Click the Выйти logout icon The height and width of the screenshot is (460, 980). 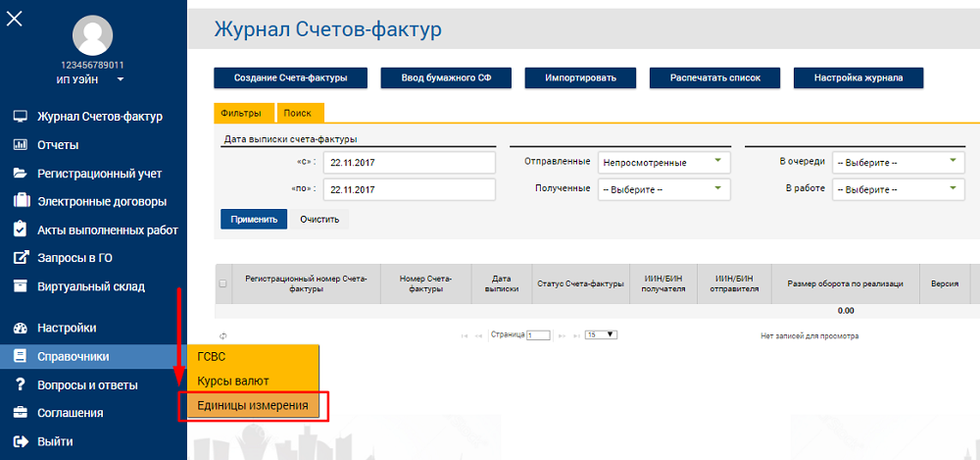coord(21,441)
